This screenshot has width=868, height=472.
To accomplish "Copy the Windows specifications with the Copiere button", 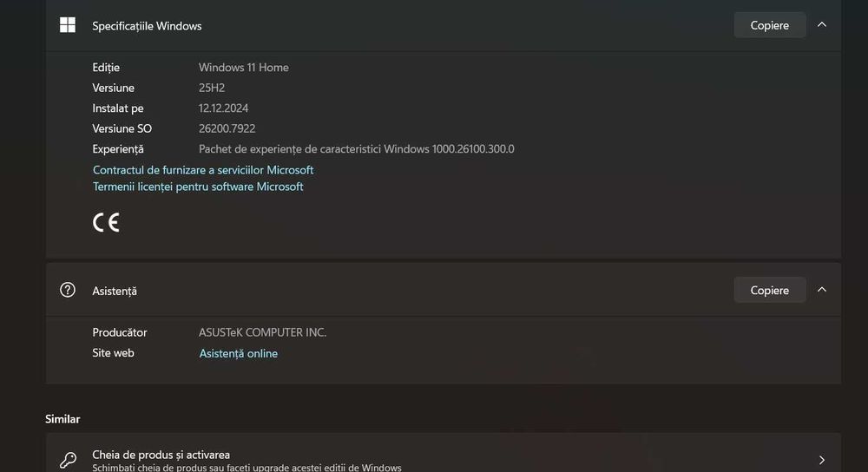I will pyautogui.click(x=769, y=25).
